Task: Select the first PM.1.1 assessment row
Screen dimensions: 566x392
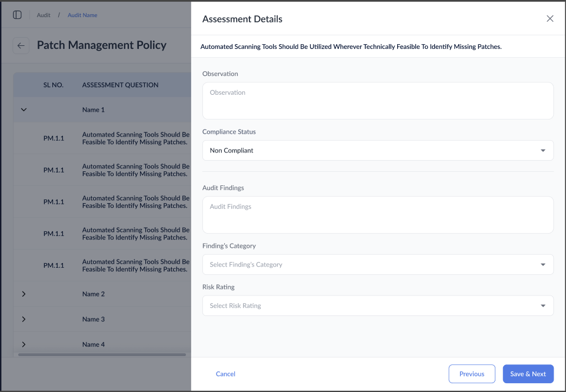Action: pyautogui.click(x=118, y=138)
